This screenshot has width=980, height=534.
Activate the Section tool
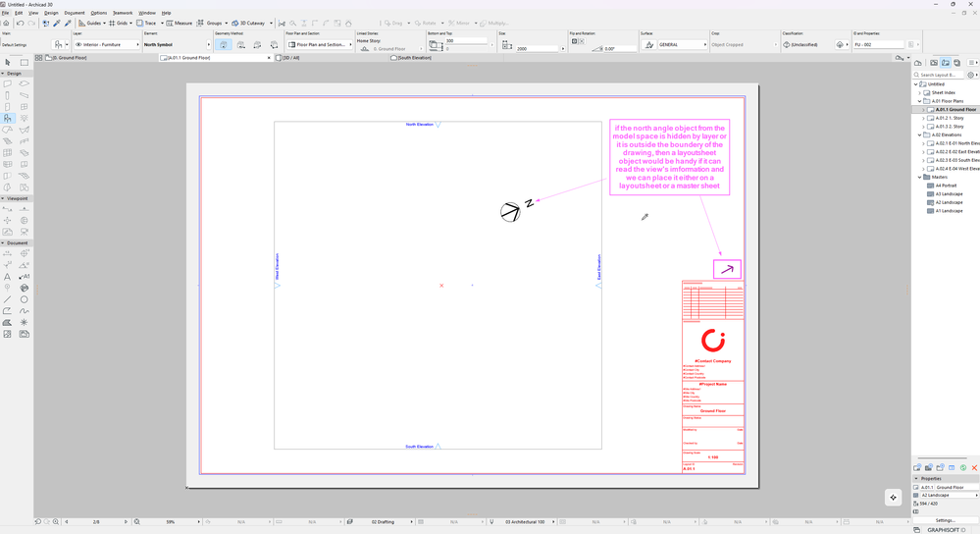point(8,209)
